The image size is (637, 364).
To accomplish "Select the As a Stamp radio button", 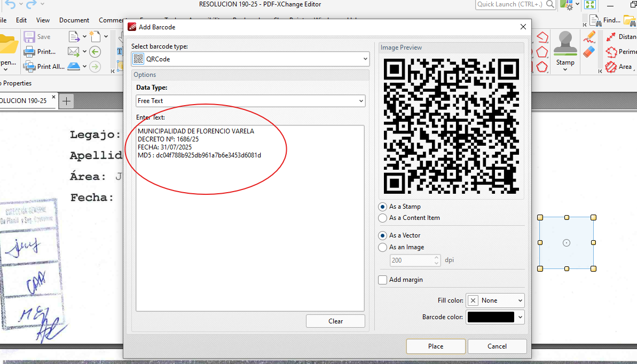I will (382, 207).
